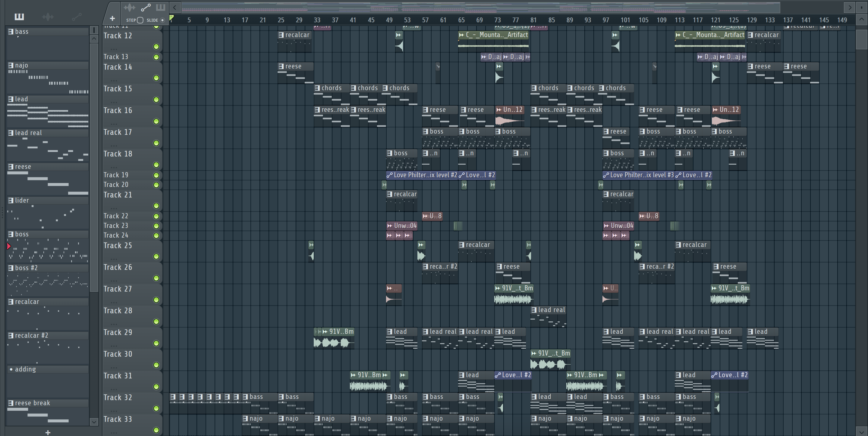Show patterns in the picker panel
The width and height of the screenshot is (868, 436).
click(19, 17)
